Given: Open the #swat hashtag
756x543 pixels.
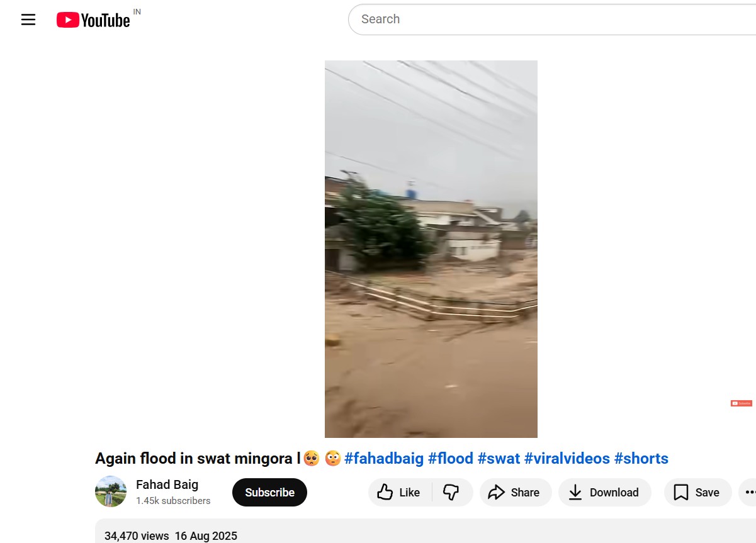Looking at the screenshot, I should click(x=499, y=459).
